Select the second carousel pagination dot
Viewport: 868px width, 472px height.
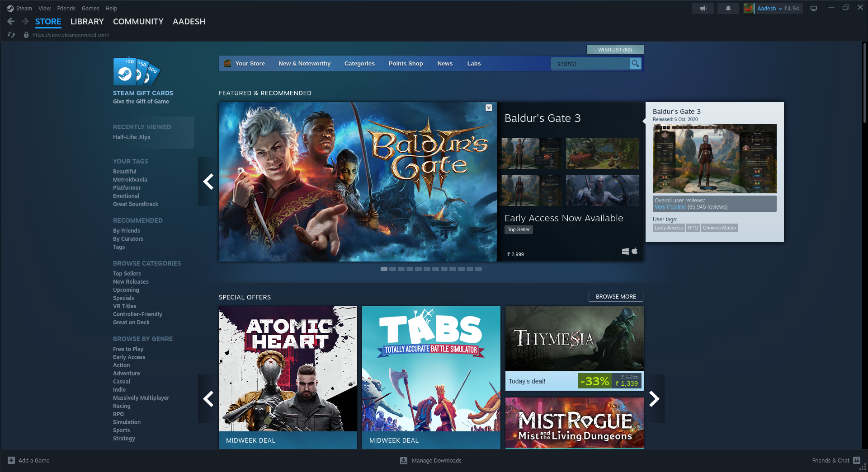[392, 269]
